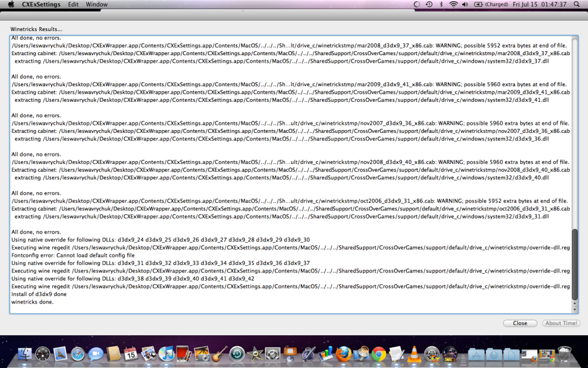Click the Time Machine status icon
The width and height of the screenshot is (588, 368).
(429, 5)
